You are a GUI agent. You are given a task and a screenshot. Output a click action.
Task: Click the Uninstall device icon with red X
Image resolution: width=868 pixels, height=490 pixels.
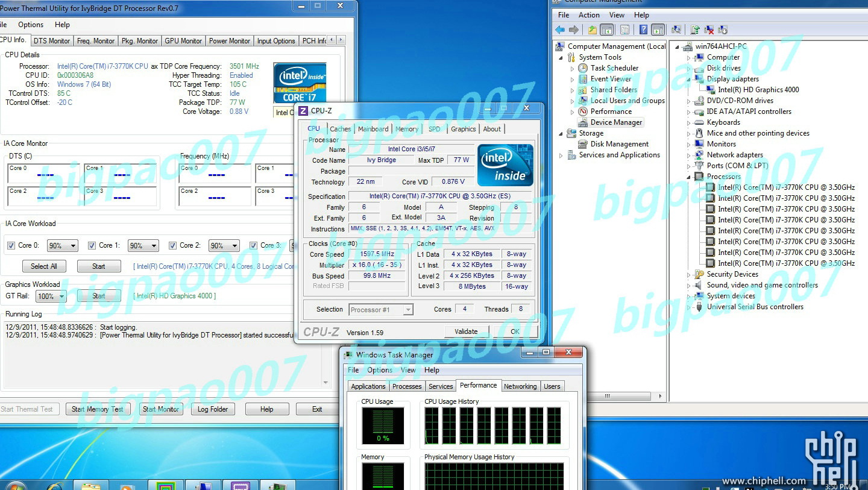pos(709,30)
